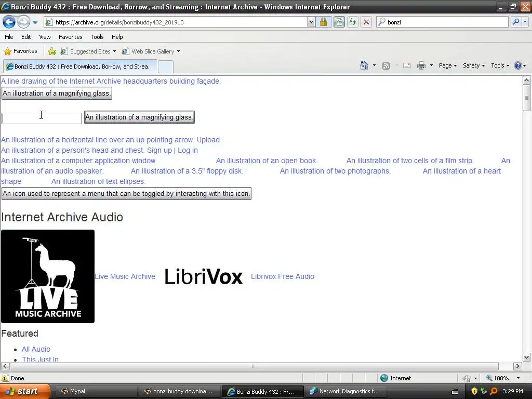
Task: Click the search box containing bonzi
Action: [443, 22]
